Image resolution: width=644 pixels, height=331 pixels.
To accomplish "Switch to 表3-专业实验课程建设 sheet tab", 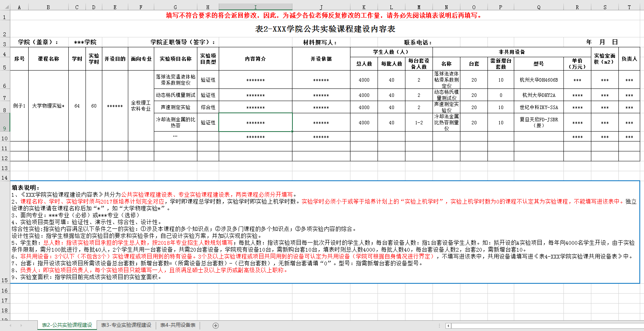I will [126, 325].
